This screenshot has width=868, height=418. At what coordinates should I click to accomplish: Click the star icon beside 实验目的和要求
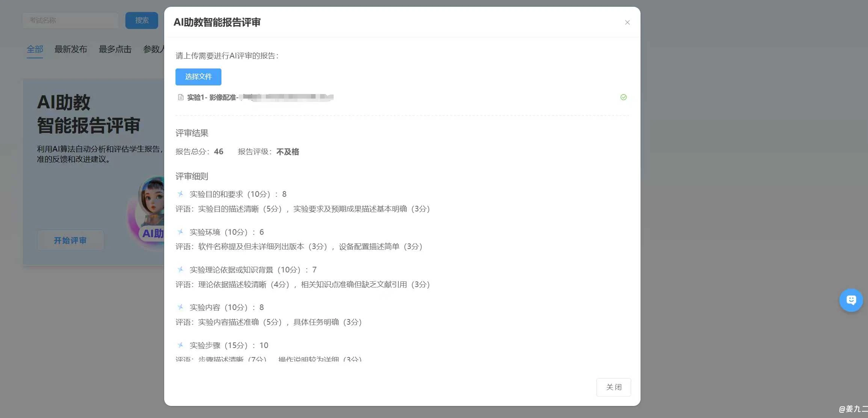(180, 194)
